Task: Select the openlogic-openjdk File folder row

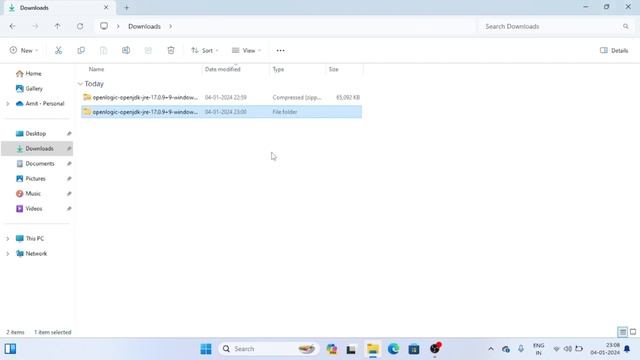Action: (x=221, y=112)
